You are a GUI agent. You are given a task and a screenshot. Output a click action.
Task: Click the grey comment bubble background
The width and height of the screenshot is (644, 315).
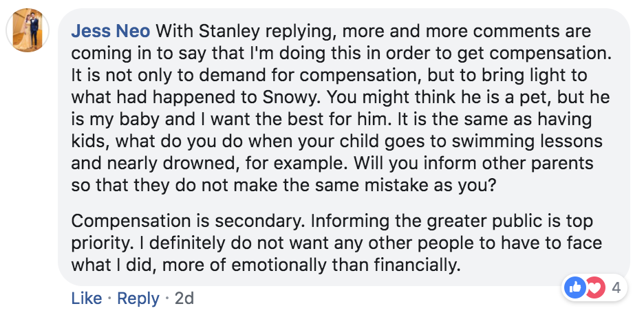tap(343, 146)
